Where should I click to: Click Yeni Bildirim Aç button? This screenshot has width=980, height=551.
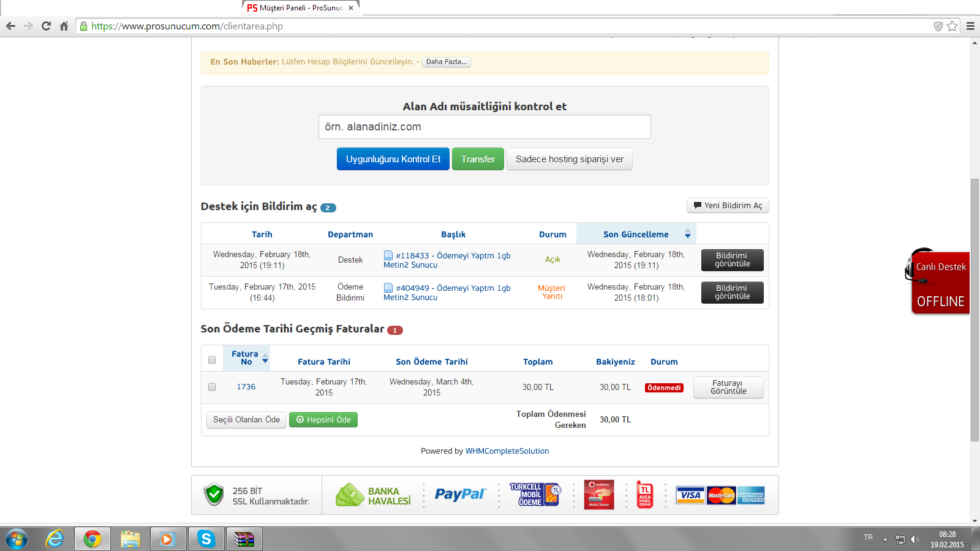click(728, 206)
